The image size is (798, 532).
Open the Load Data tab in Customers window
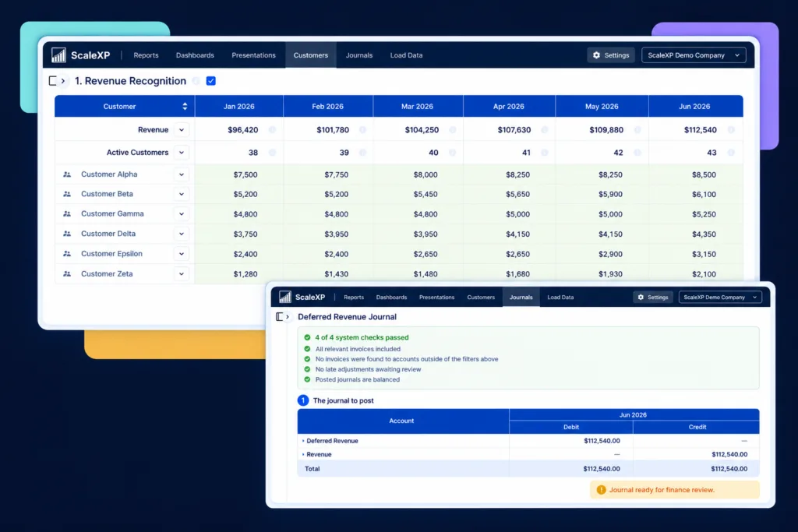click(x=406, y=55)
